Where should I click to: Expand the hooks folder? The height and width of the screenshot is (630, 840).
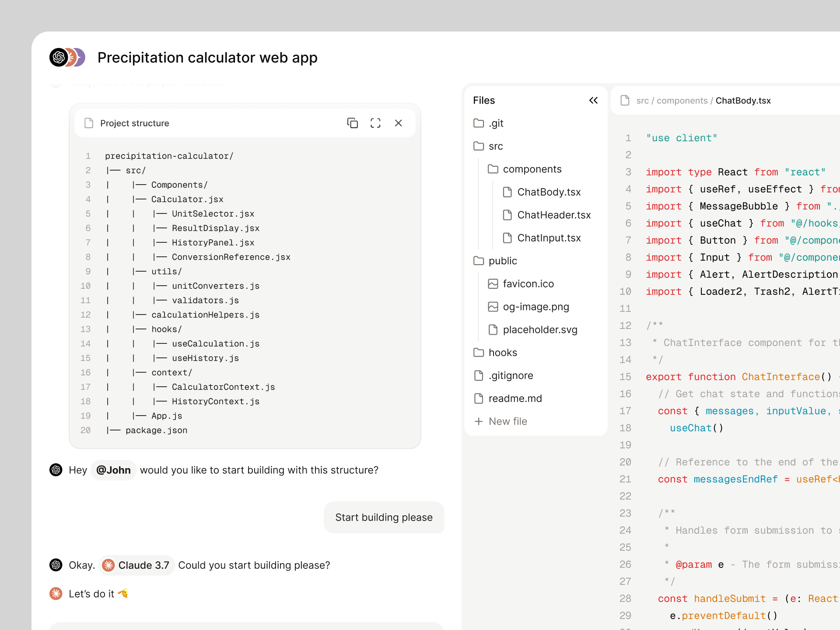coord(502,353)
